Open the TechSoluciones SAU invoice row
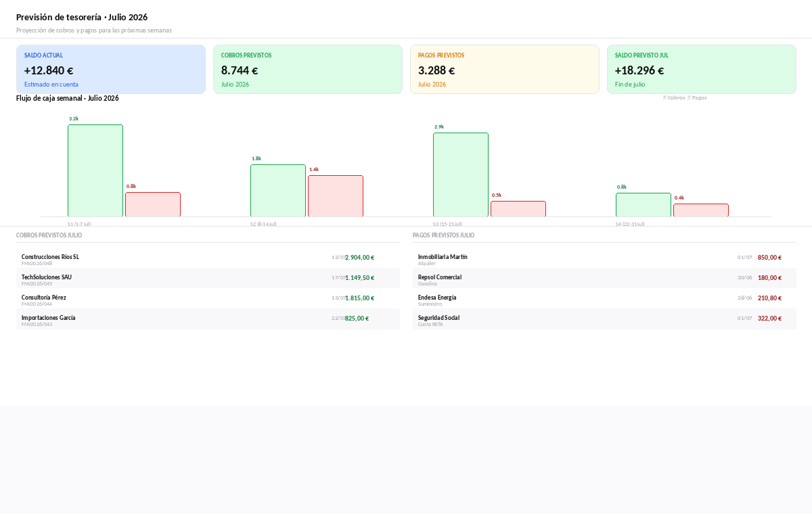Screen dimensions: 812x514 coord(208,278)
